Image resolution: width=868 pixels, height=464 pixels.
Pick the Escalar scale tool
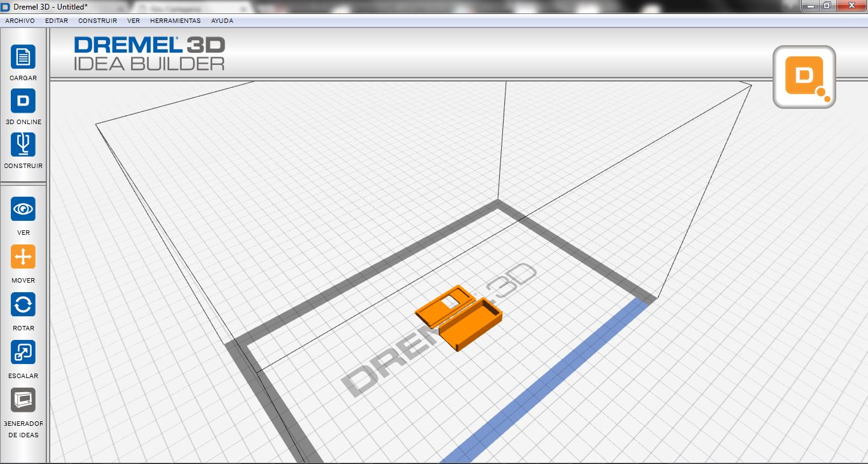tap(23, 352)
